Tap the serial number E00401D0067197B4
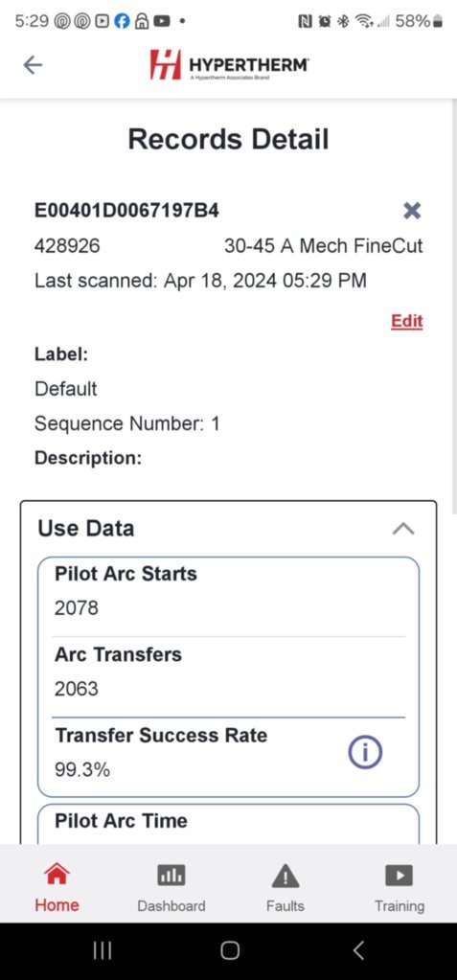 126,211
